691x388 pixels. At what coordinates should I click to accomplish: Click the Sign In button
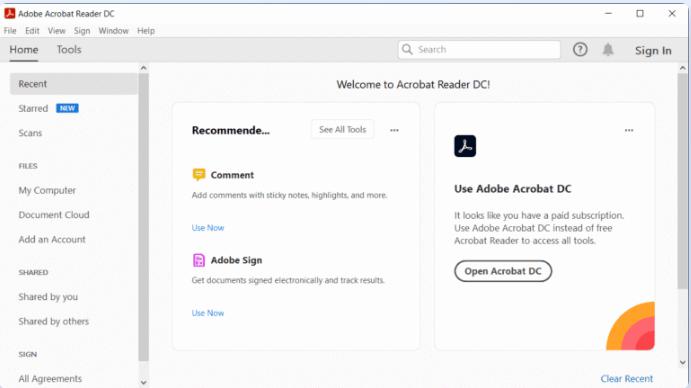click(653, 51)
